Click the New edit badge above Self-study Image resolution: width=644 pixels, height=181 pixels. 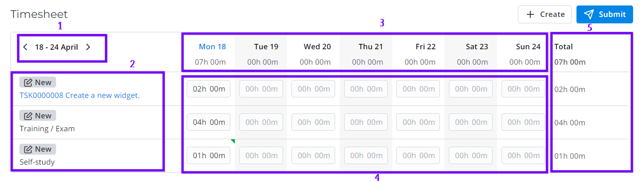[38, 149]
